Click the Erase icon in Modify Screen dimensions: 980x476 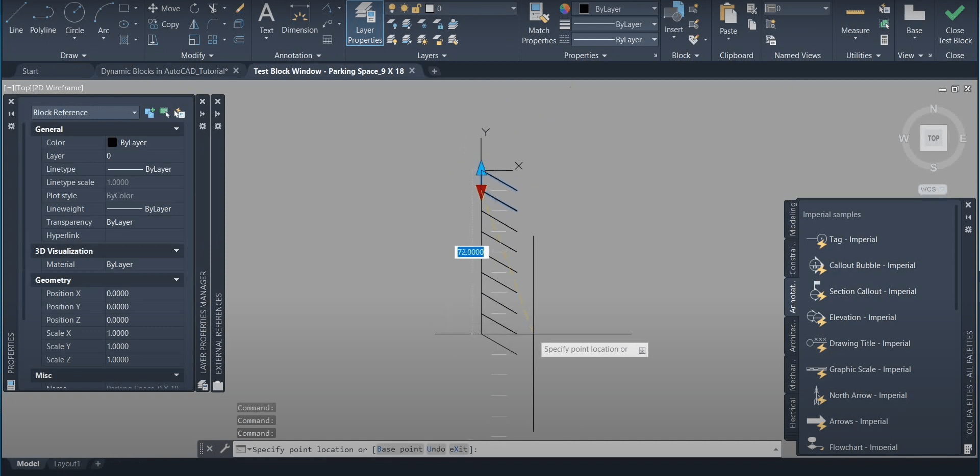pos(239,9)
